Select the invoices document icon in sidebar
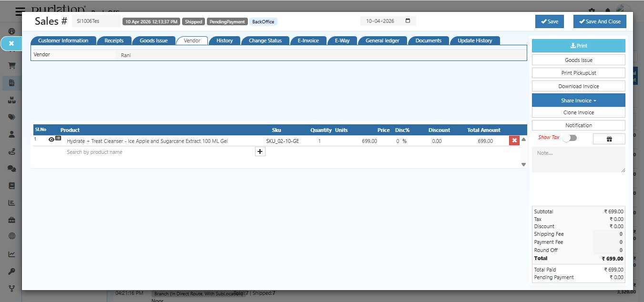Screen dimensions: 644x302 click(11, 82)
